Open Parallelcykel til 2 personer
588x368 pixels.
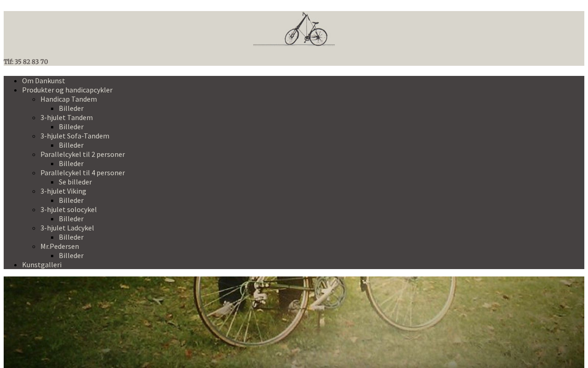click(83, 154)
